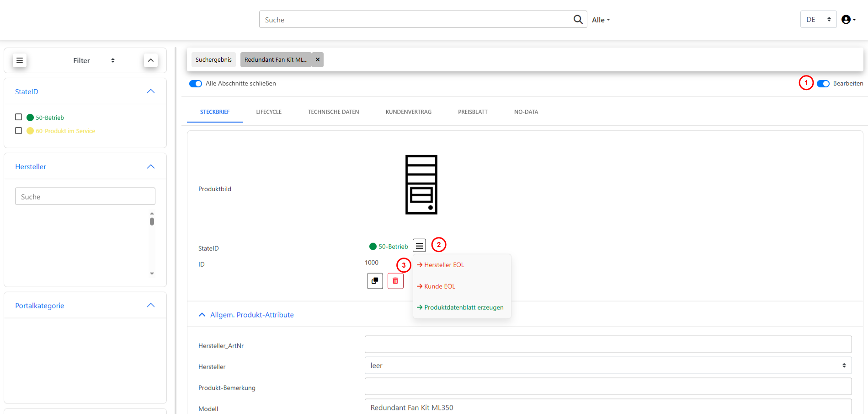Check the 60-Produkt im Service checkbox
The height and width of the screenshot is (414, 868).
[19, 130]
